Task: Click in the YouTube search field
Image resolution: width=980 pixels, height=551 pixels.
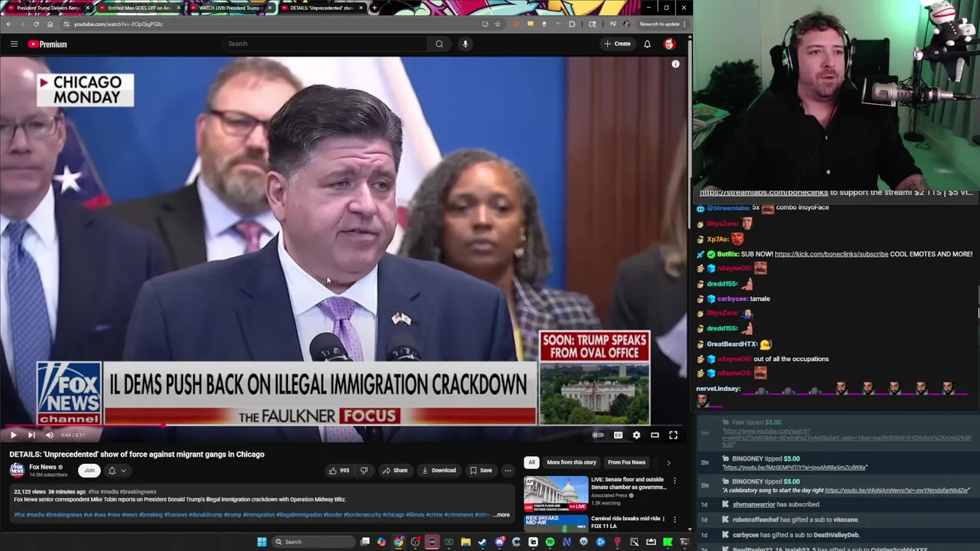Action: [325, 44]
